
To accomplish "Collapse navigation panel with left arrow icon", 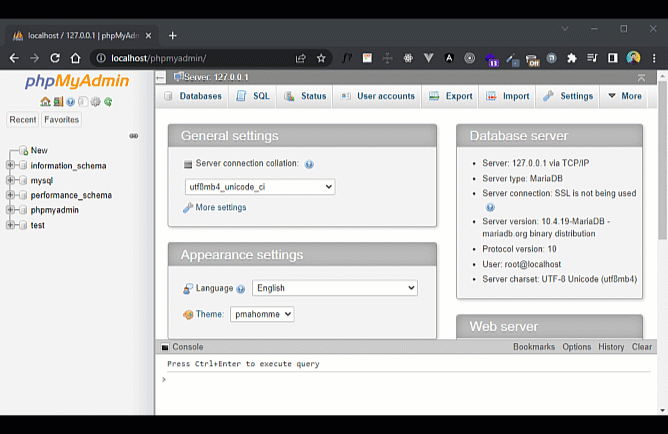I will coord(160,78).
